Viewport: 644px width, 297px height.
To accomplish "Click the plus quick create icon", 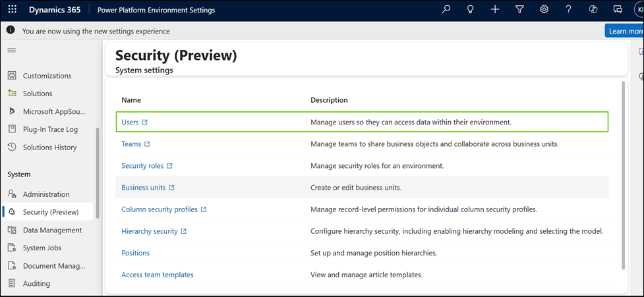I will 495,10.
